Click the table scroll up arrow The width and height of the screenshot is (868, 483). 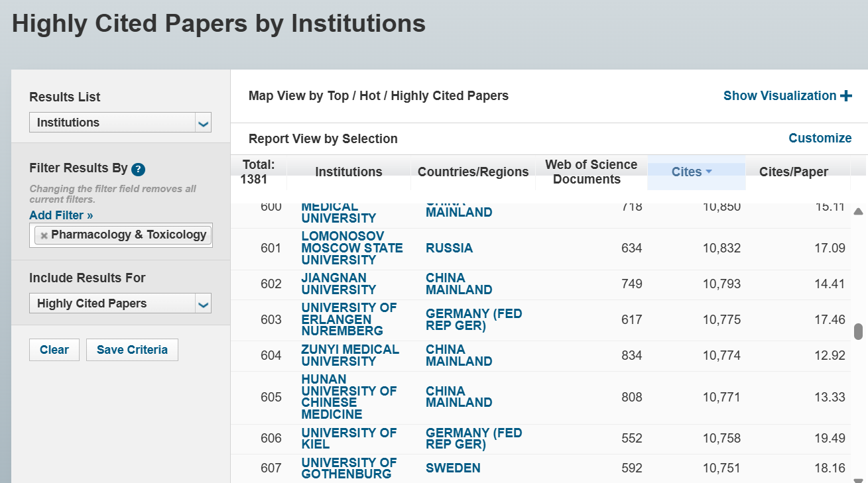858,211
